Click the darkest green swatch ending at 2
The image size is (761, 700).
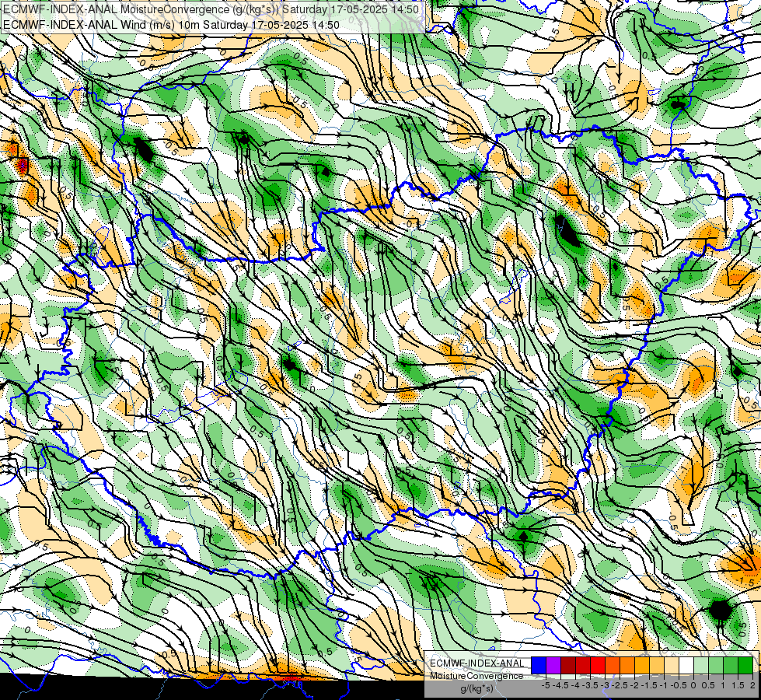pyautogui.click(x=745, y=666)
